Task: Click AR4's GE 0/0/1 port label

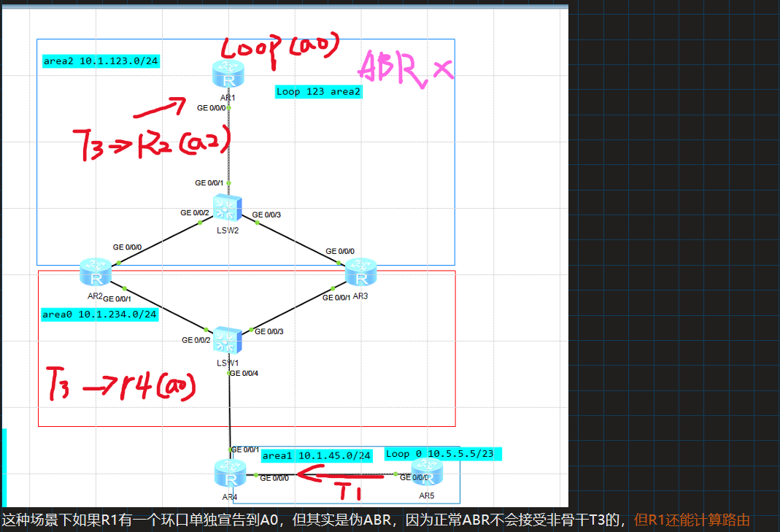Action: (x=245, y=450)
